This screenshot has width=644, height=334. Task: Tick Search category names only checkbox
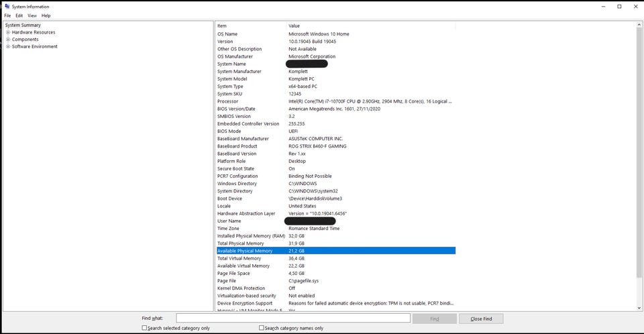261,328
